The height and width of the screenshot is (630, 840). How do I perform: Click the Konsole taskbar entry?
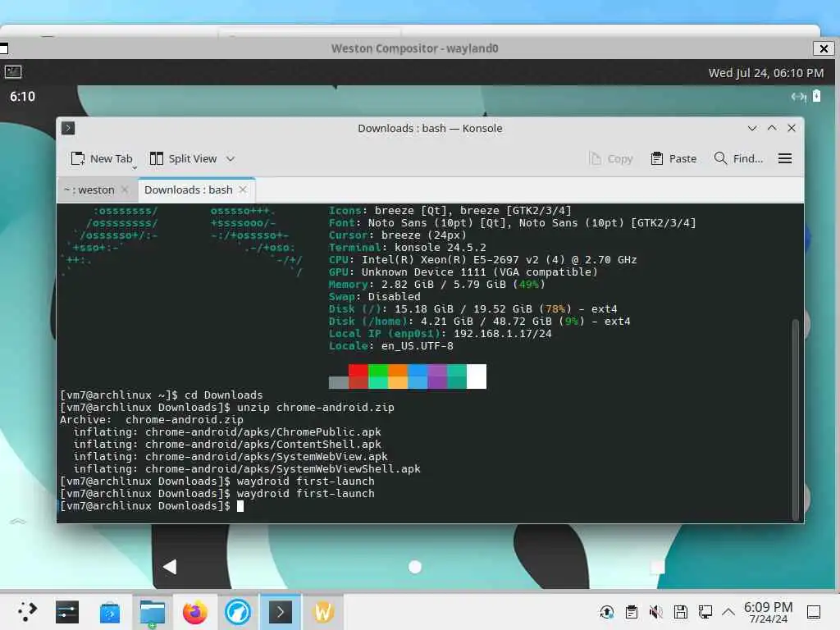[x=281, y=612]
